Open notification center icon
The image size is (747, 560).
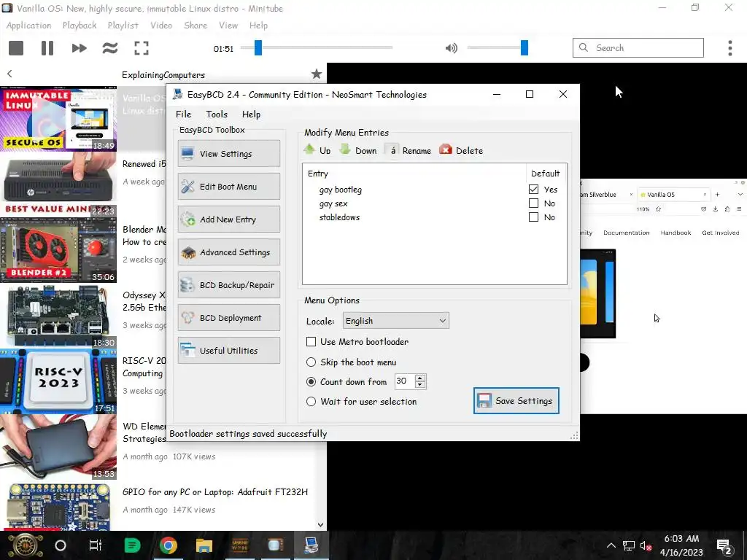coord(724,547)
